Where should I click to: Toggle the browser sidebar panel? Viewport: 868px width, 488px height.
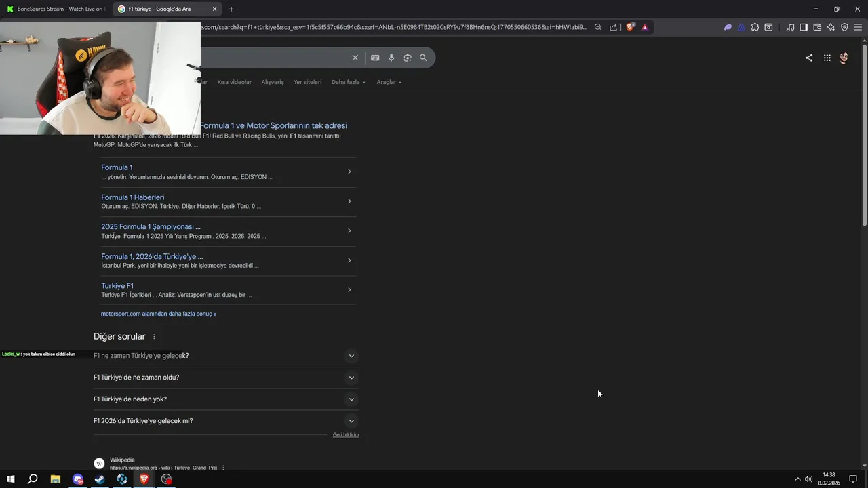[x=804, y=27]
